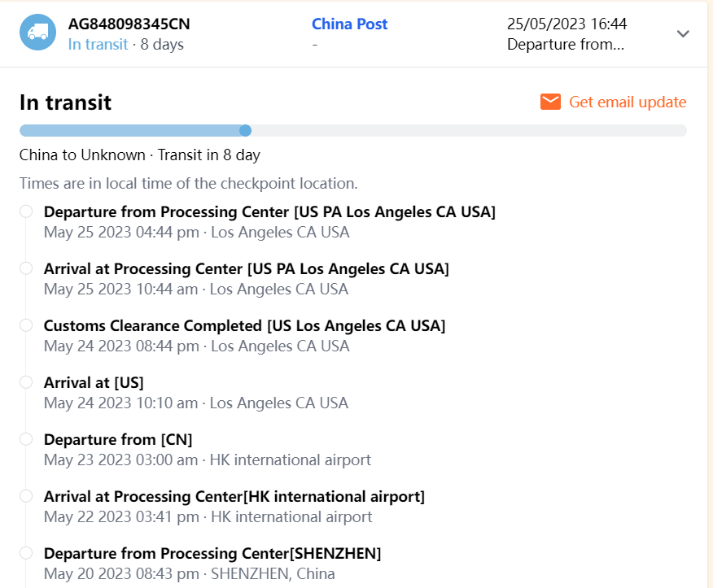This screenshot has height=588, width=713.
Task: Click the transit progress bar endpoint dot
Action: pyautogui.click(x=246, y=130)
